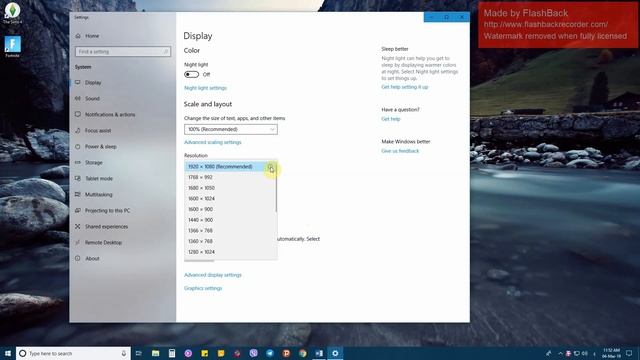Open the Fortnite desktop shortcut

point(12,47)
